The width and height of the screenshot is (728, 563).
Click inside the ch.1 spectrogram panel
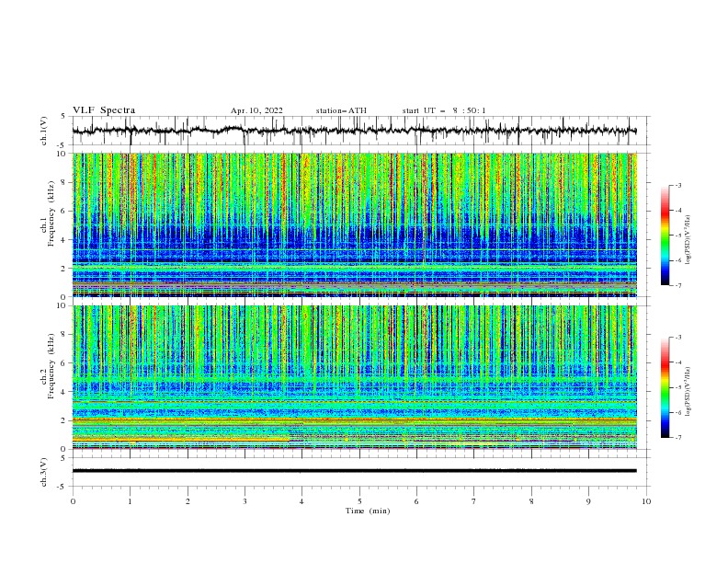(355, 224)
